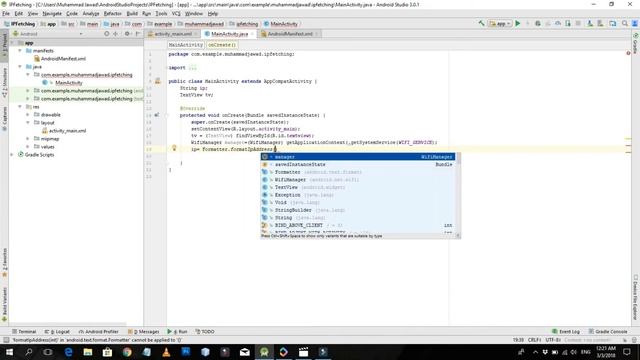Click the yellow lightbulb quick-fix icon
This screenshot has height=360, width=640.
tap(174, 149)
